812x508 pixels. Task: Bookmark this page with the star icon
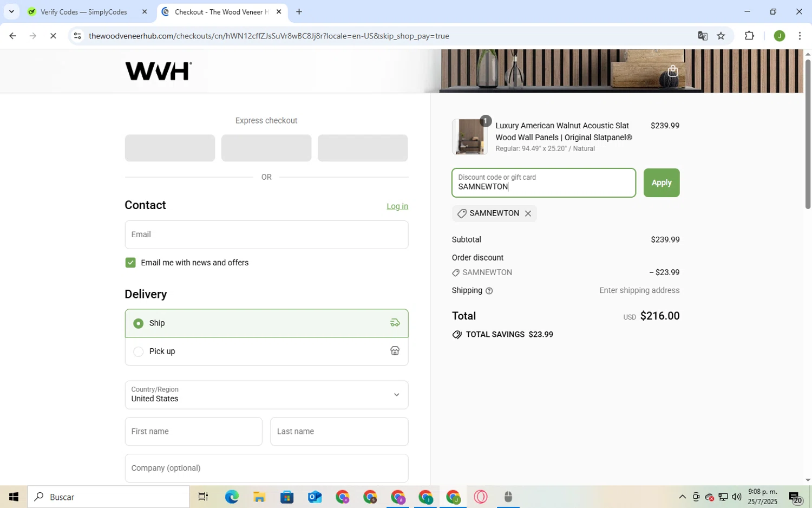coord(721,36)
